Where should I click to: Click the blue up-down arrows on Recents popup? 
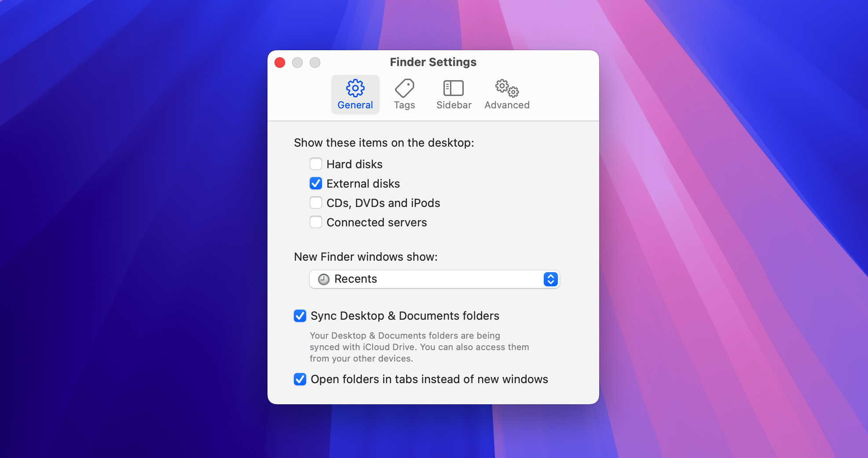[x=550, y=279]
